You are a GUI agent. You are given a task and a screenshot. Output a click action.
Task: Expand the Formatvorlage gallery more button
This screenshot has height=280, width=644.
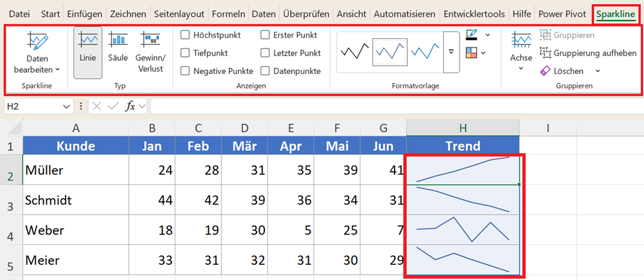coord(452,52)
